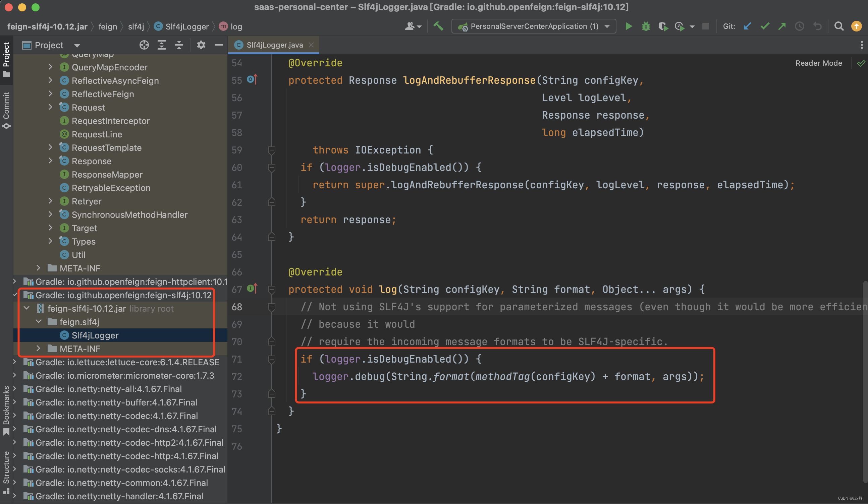The width and height of the screenshot is (868, 504).
Task: Click the override gutter icon on line 55
Action: [x=252, y=80]
